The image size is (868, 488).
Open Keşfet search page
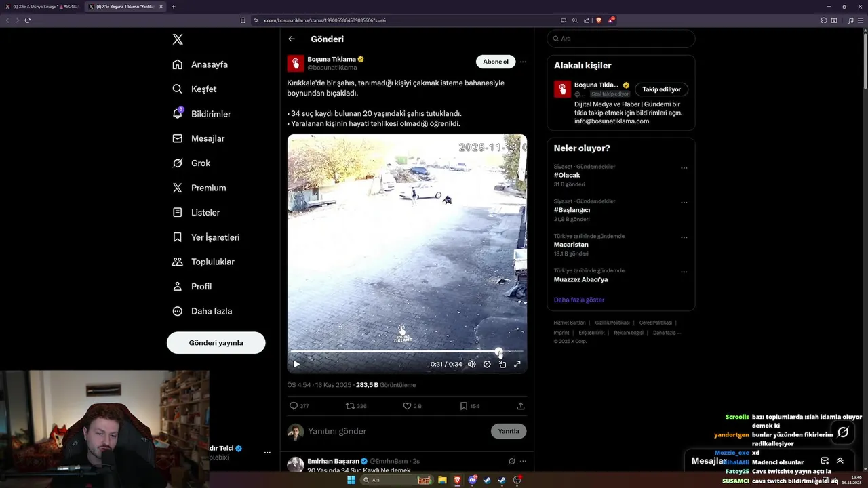tap(195, 89)
